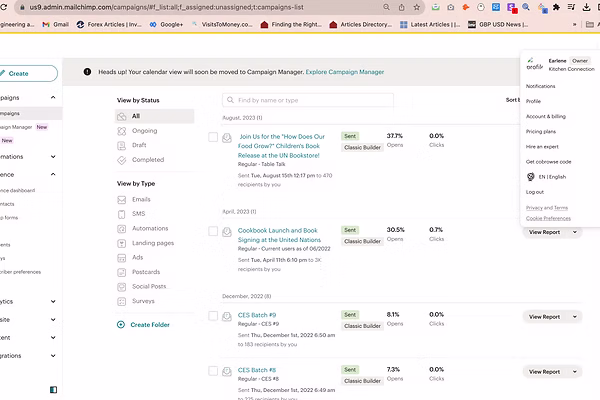Image resolution: width=600 pixels, height=400 pixels.
Task: Click email icon beside How Does Our Food Grow campaign
Action: click(x=227, y=137)
